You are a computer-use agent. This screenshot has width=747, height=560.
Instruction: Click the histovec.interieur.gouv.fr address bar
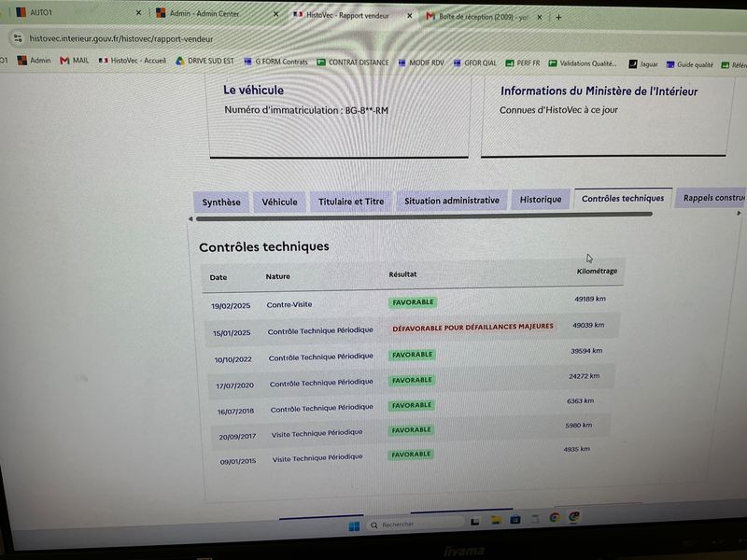[x=121, y=39]
